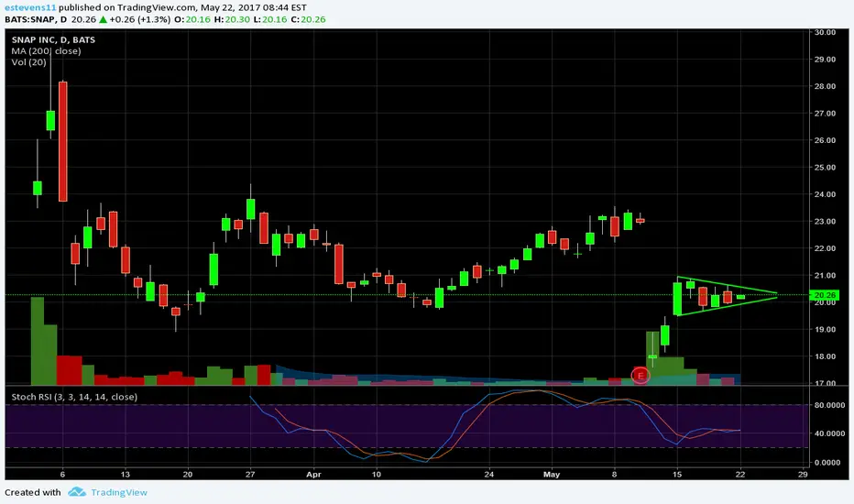Click the C:20.26 close value
Image resolution: width=854 pixels, height=504 pixels.
308,19
